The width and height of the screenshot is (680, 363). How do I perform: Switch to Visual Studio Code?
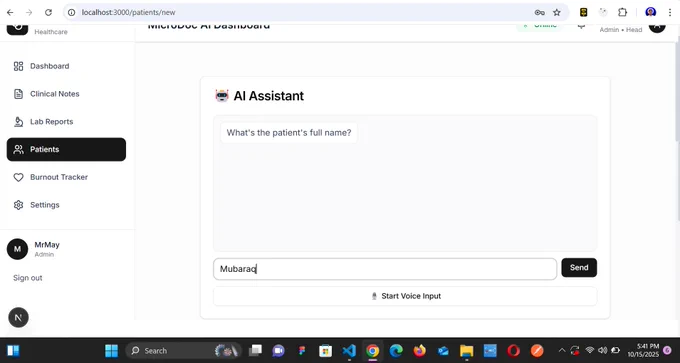click(x=349, y=350)
